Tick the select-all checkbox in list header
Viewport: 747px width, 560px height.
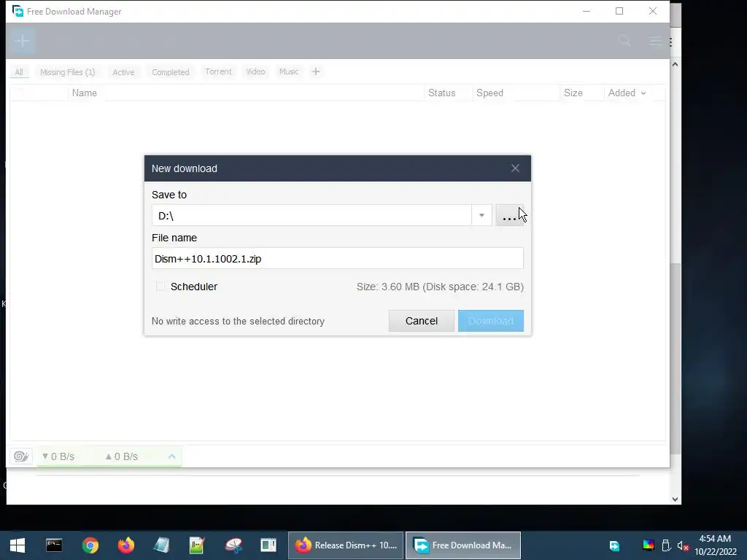[x=19, y=93]
